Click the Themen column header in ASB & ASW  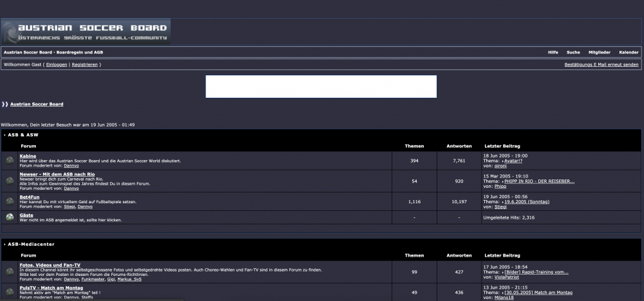coord(414,146)
